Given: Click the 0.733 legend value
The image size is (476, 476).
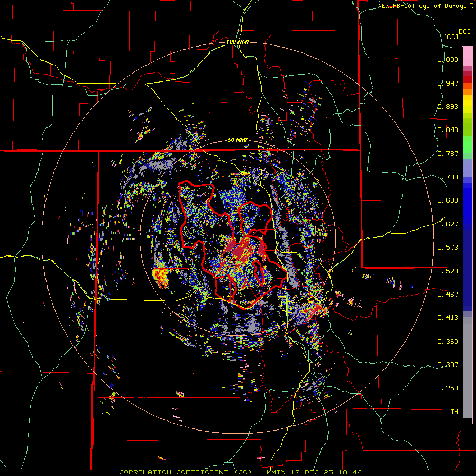Looking at the screenshot, I should coord(448,177).
